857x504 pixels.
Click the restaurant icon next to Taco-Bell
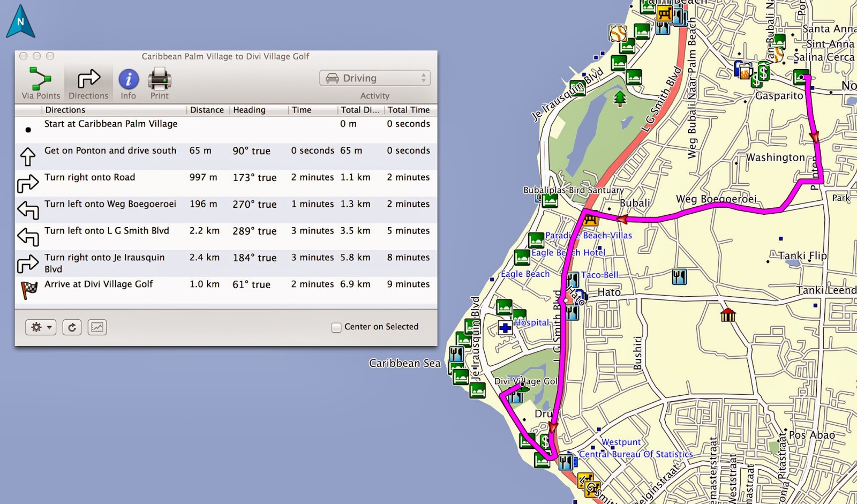pyautogui.click(x=573, y=279)
